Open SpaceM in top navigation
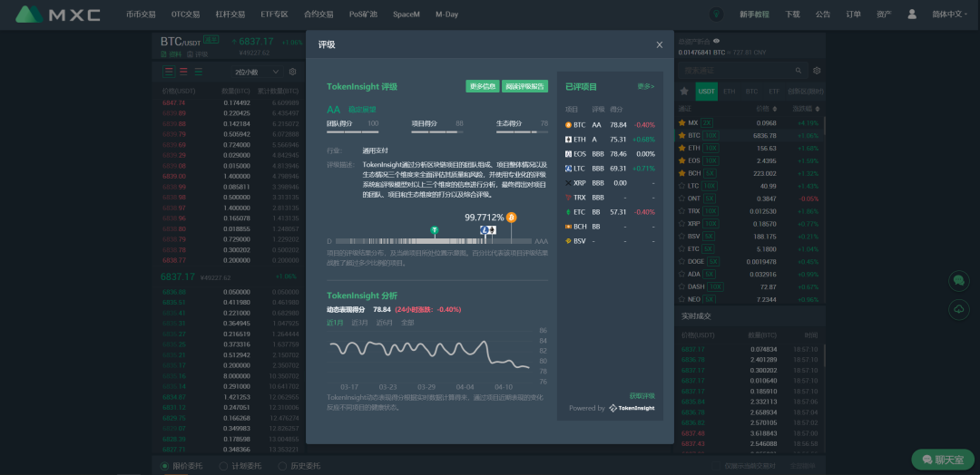 point(407,15)
